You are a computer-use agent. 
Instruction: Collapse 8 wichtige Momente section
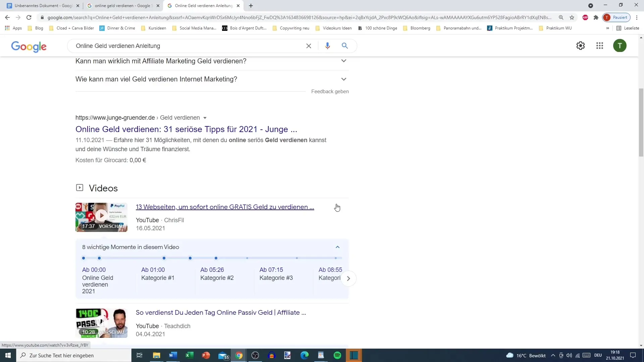click(338, 247)
